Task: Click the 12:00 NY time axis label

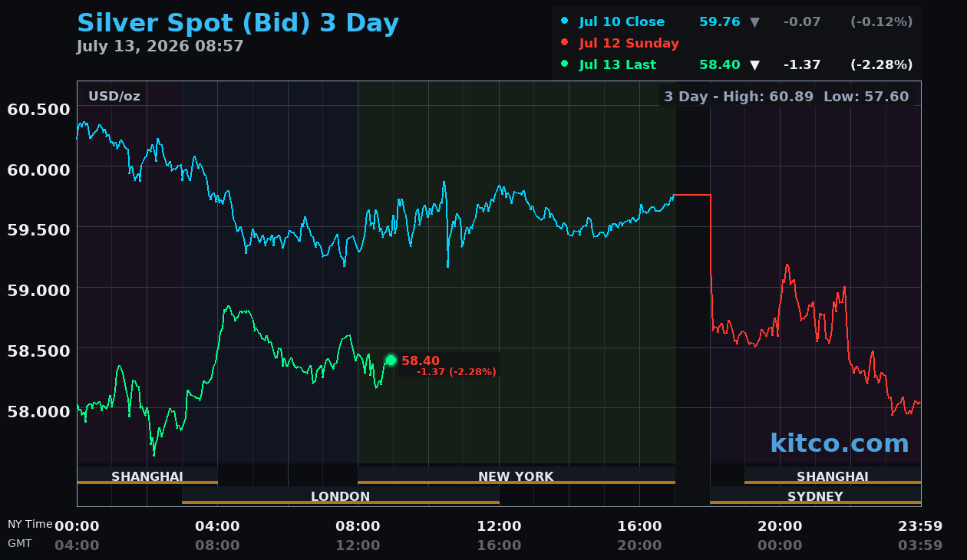Action: coord(499,526)
